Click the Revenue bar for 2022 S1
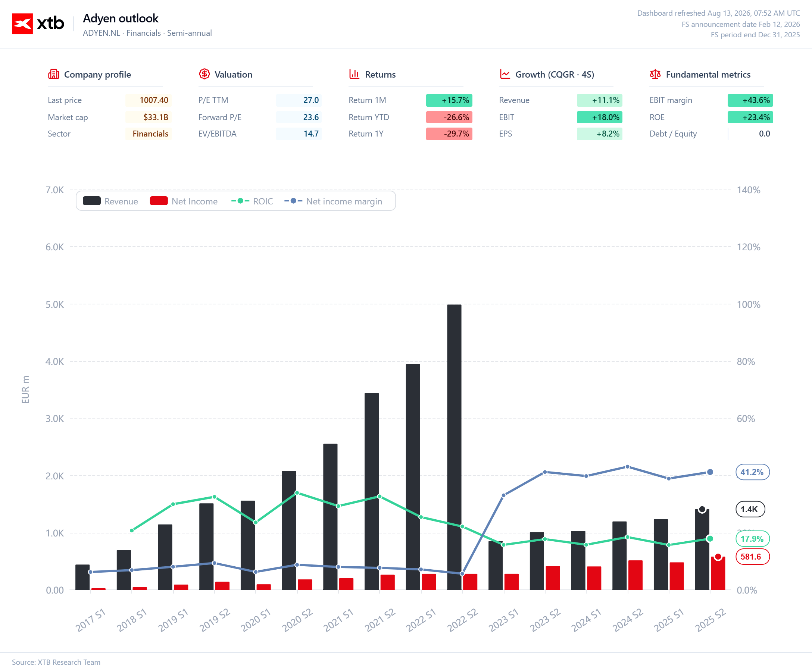 point(413,477)
